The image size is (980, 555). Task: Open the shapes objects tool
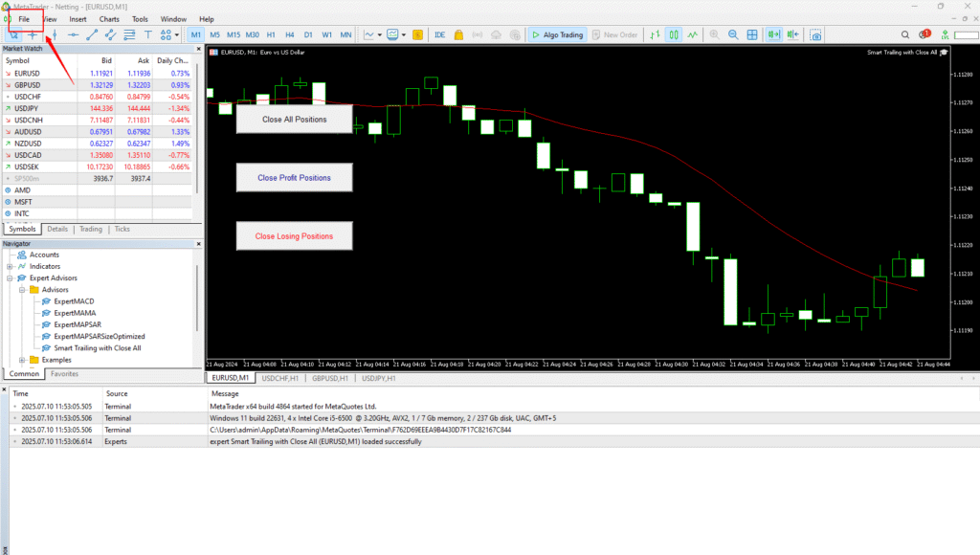pos(166,35)
